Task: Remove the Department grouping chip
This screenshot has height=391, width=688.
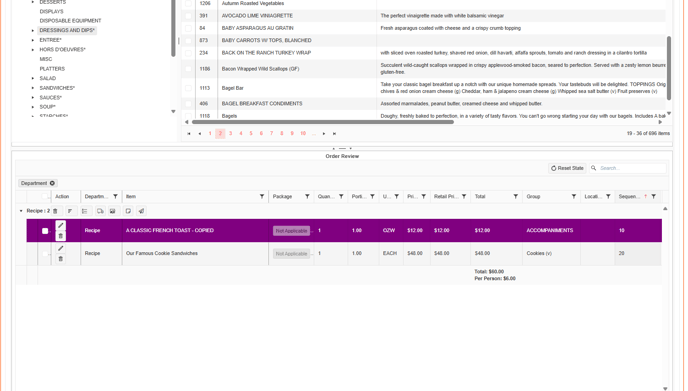Action: (x=52, y=183)
